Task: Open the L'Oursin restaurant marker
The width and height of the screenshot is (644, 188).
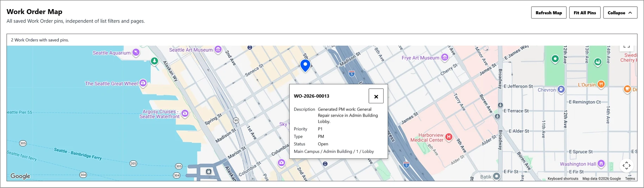Action: click(x=601, y=84)
